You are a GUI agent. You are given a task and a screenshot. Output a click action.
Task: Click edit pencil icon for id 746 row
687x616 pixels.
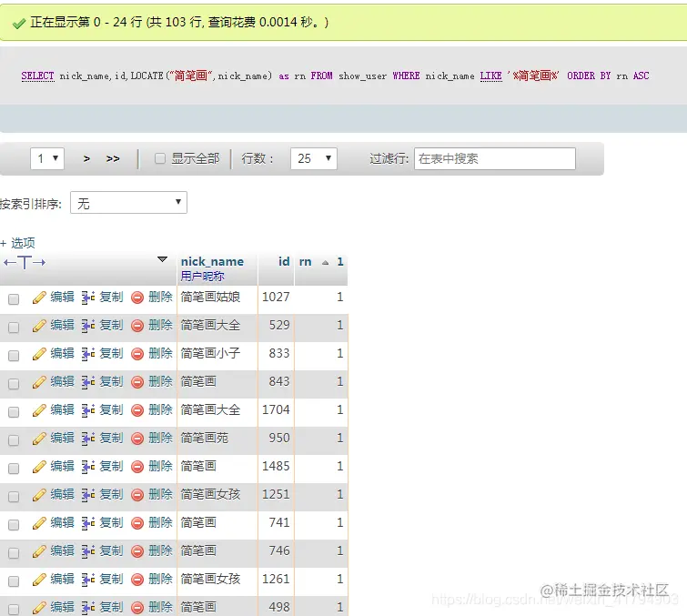[39, 551]
